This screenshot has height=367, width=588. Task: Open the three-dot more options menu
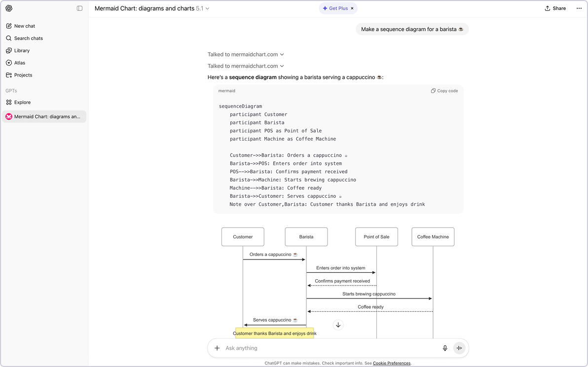click(579, 8)
